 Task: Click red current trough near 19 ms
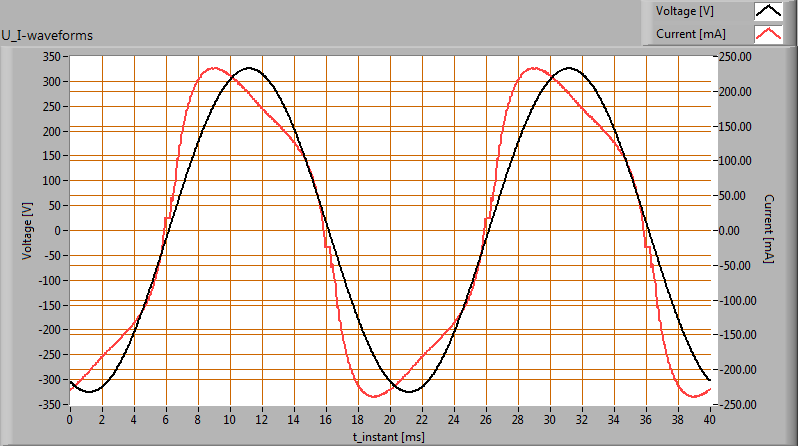click(x=373, y=396)
